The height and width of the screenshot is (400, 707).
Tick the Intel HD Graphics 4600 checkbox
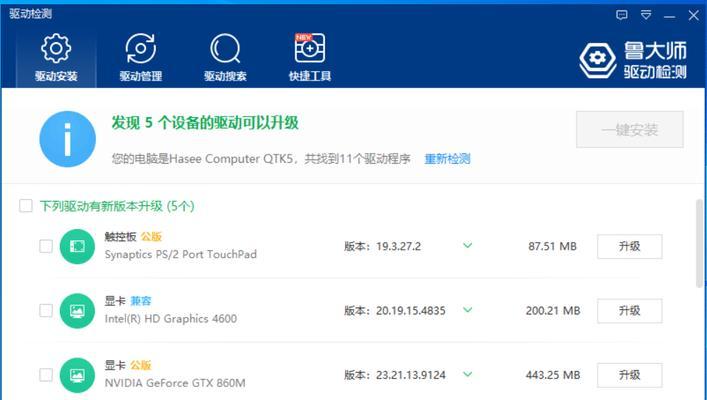(46, 311)
